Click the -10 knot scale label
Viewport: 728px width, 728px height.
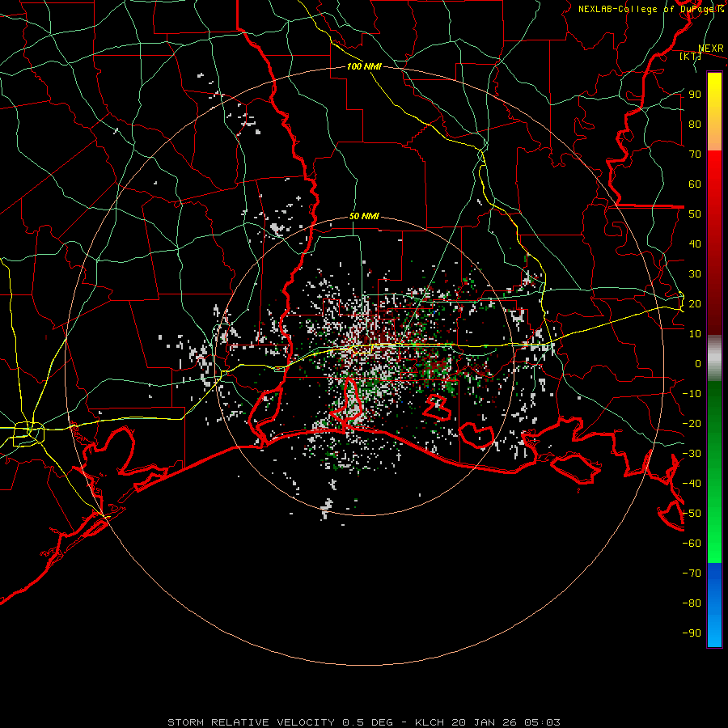[x=692, y=393]
